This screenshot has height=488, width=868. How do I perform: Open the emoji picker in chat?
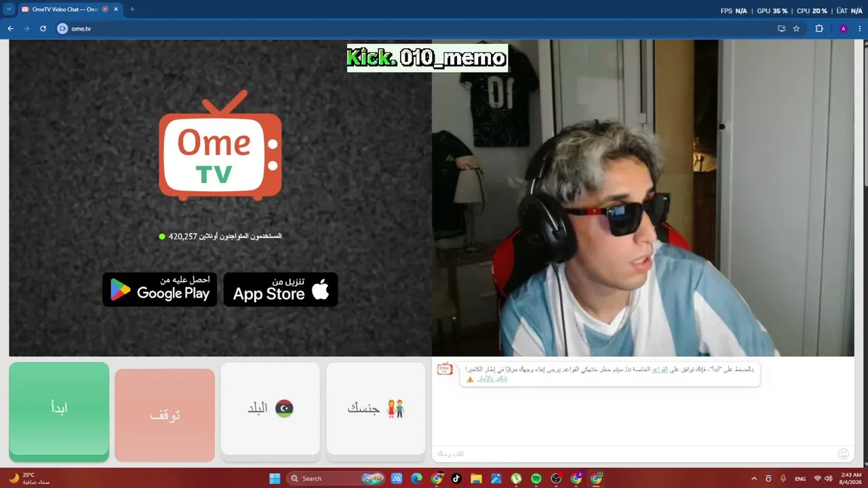point(844,453)
